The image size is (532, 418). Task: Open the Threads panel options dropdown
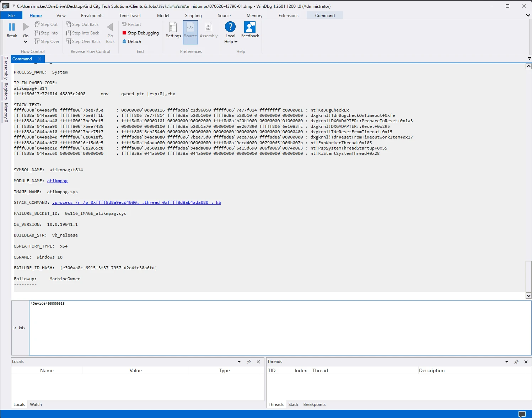[506, 362]
